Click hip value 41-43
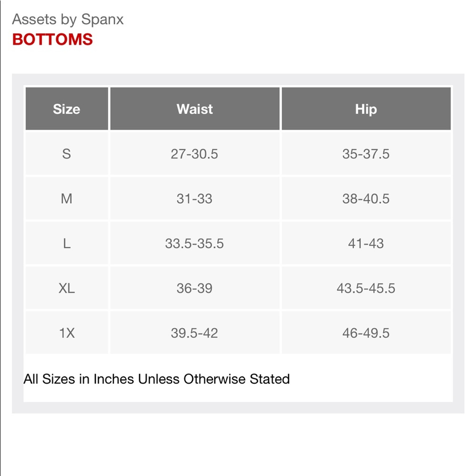476x476 pixels. pyautogui.click(x=366, y=243)
